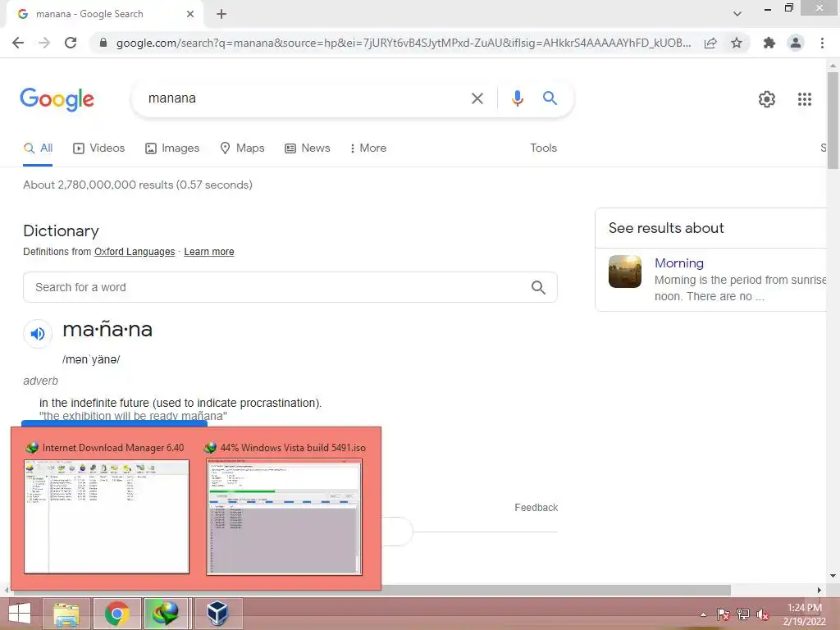
Task: Show hidden system tray icons
Action: (703, 614)
